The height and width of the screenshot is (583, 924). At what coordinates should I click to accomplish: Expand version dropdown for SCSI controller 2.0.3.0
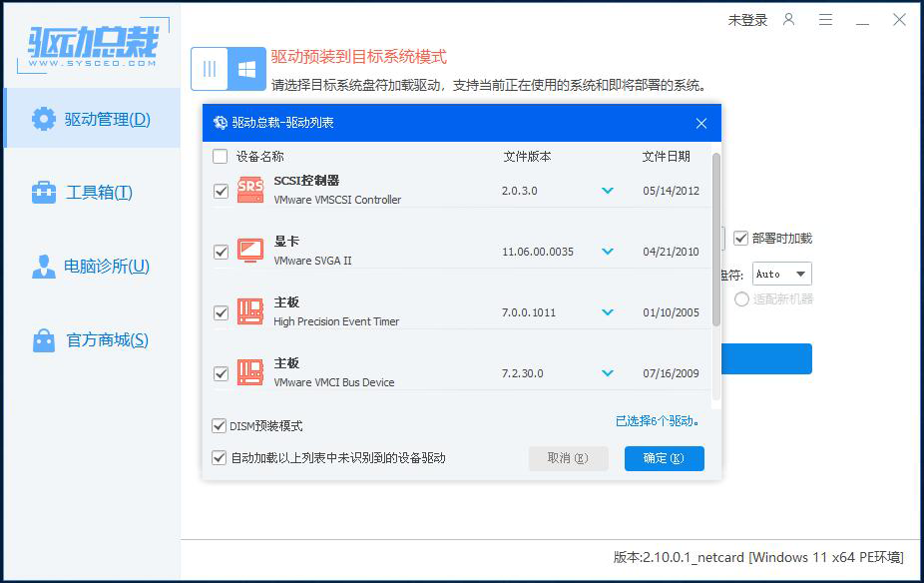tap(607, 191)
